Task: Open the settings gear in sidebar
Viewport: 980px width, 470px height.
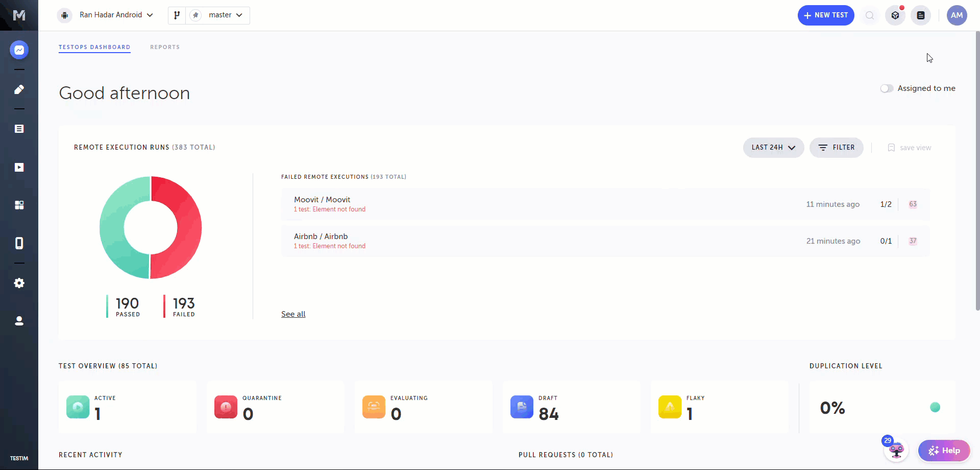Action: tap(19, 283)
